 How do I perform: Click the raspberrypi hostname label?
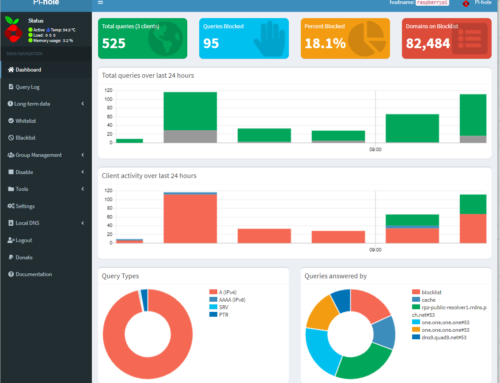pos(432,2)
